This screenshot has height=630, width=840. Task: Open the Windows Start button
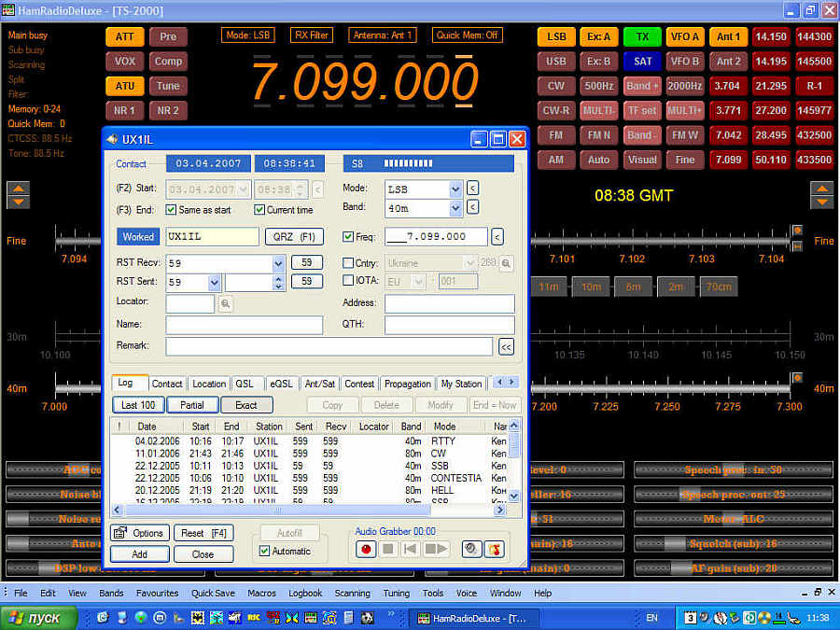pyautogui.click(x=38, y=618)
